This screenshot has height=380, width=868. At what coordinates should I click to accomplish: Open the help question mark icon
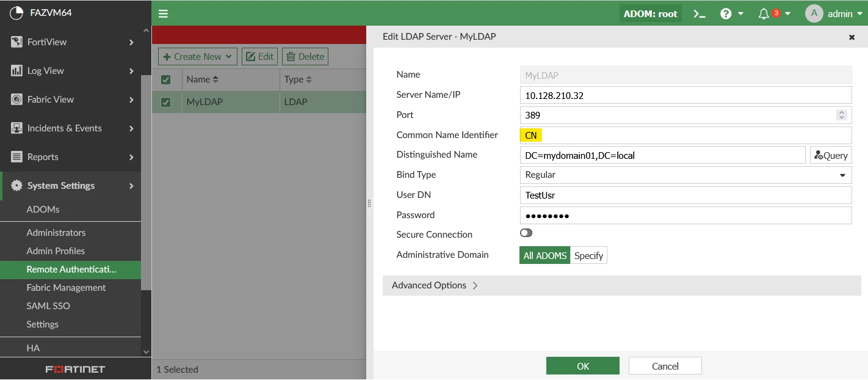coord(726,13)
